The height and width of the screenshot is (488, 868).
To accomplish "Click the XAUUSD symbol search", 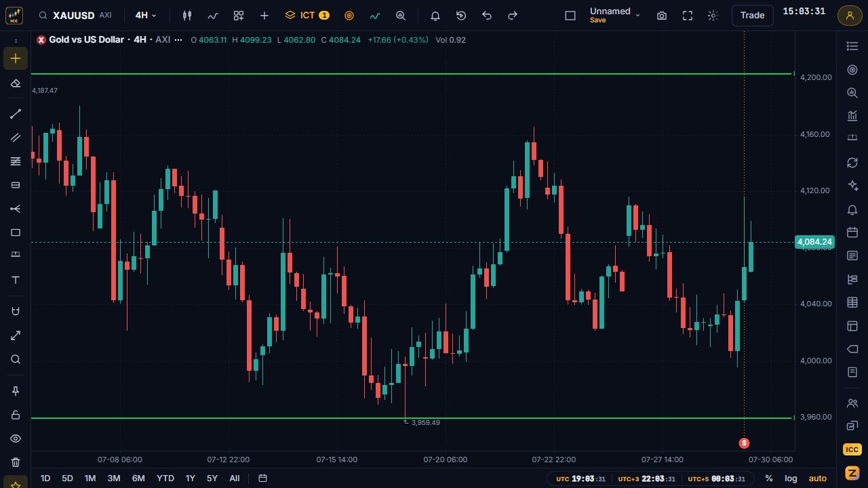I will pyautogui.click(x=75, y=15).
